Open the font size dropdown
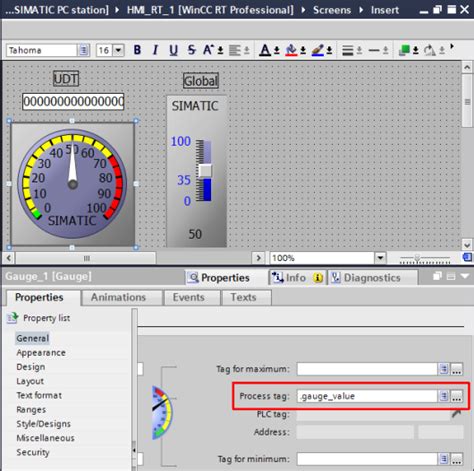 pos(118,50)
